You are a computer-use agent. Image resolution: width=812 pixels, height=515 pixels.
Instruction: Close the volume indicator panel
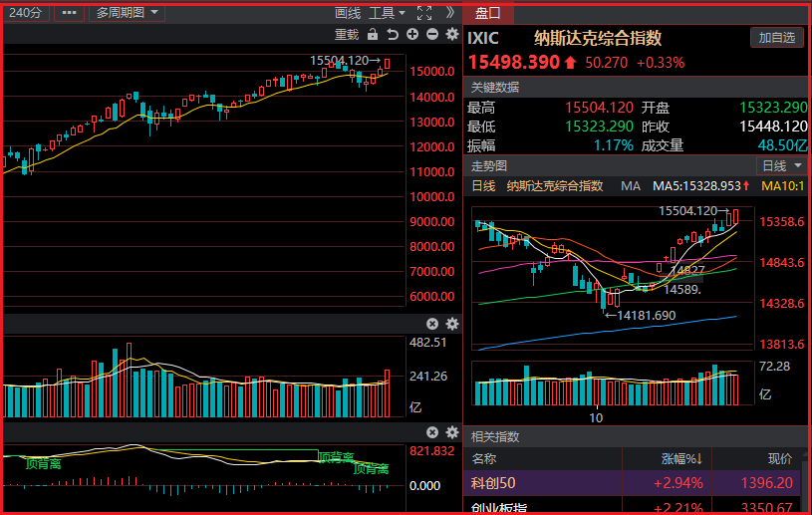pyautogui.click(x=432, y=324)
